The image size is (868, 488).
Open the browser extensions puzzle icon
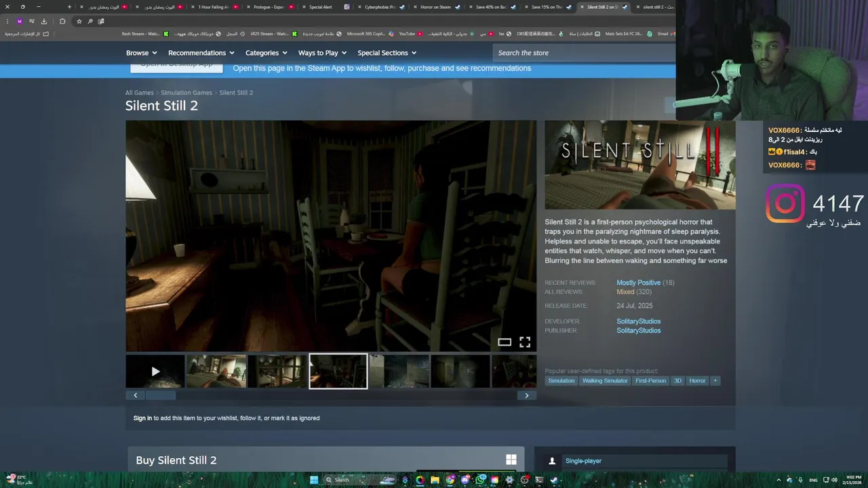[x=62, y=21]
